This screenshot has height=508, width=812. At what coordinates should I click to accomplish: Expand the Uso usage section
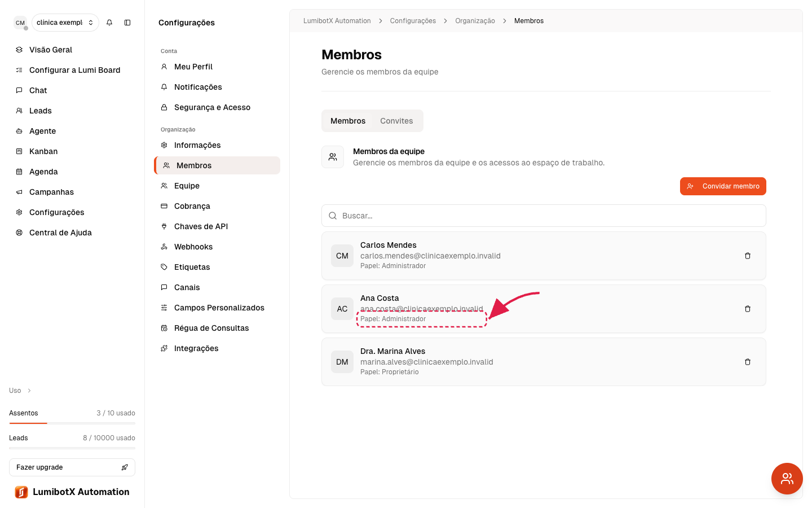coord(20,391)
